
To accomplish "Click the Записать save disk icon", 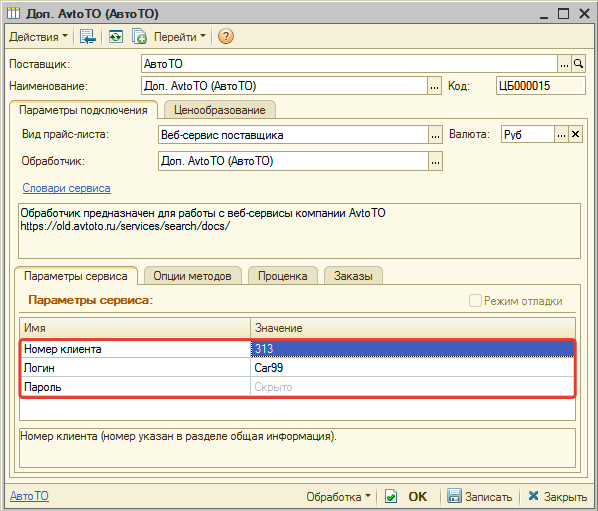I will tap(454, 496).
